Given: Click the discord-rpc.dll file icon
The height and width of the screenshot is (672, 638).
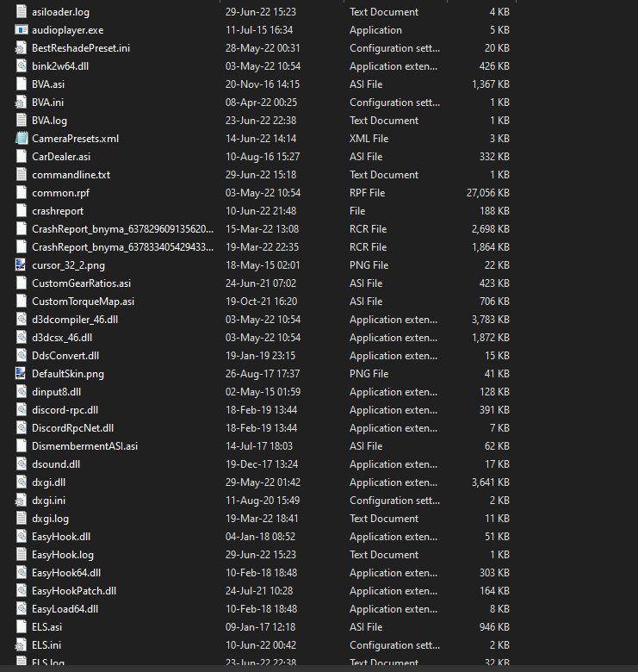Looking at the screenshot, I should 21,410.
